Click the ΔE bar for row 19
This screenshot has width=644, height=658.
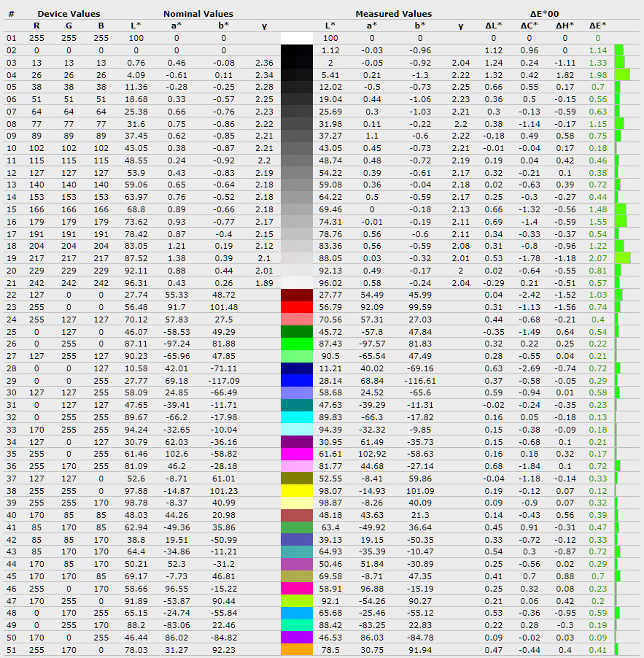[622, 258]
